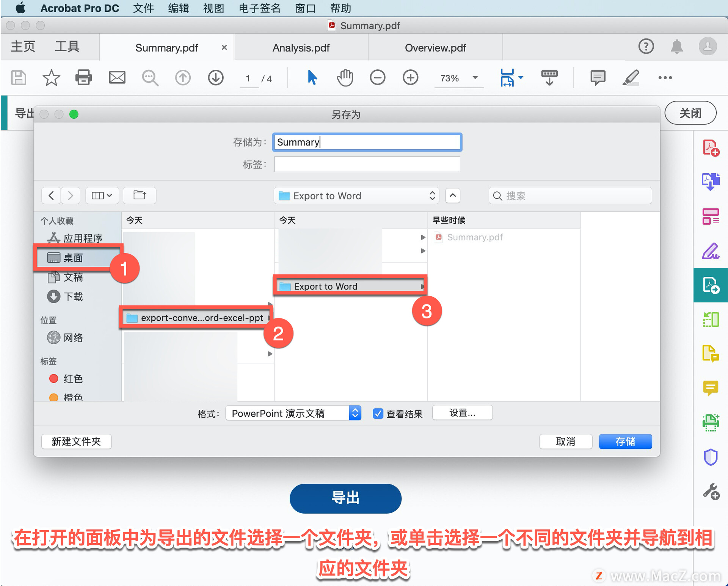This screenshot has width=728, height=586.
Task: Open Create PDF tool in sidebar
Action: (711, 148)
